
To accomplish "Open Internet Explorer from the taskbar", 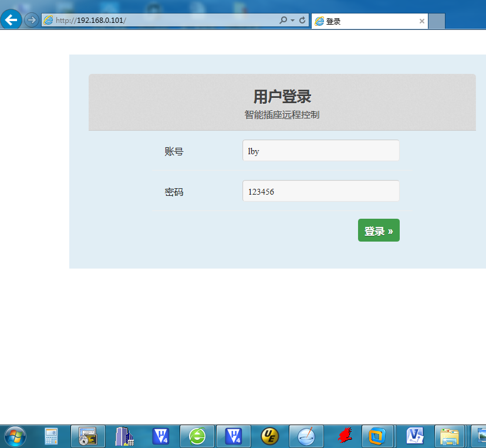I will tap(197, 436).
